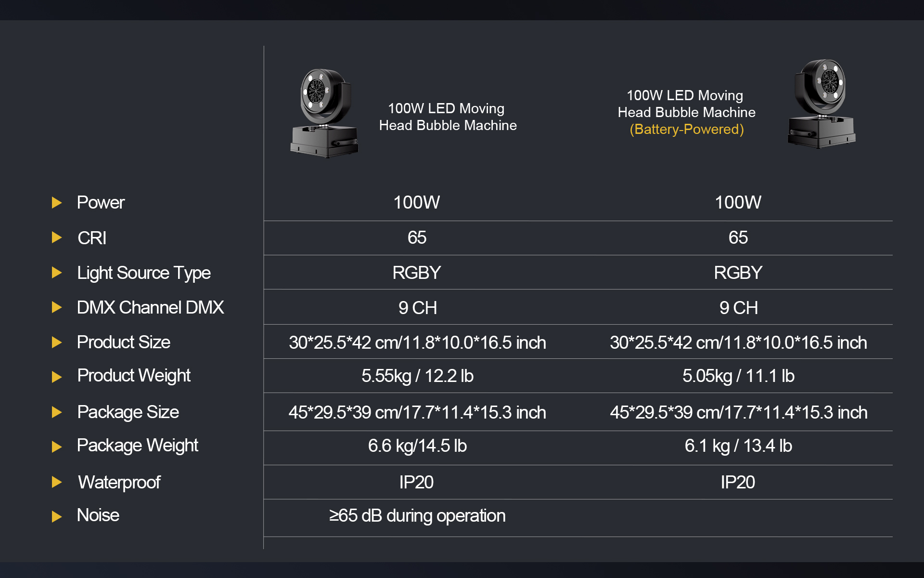Click the arrow next to Product Weight
The height and width of the screenshot is (578, 924).
57,377
